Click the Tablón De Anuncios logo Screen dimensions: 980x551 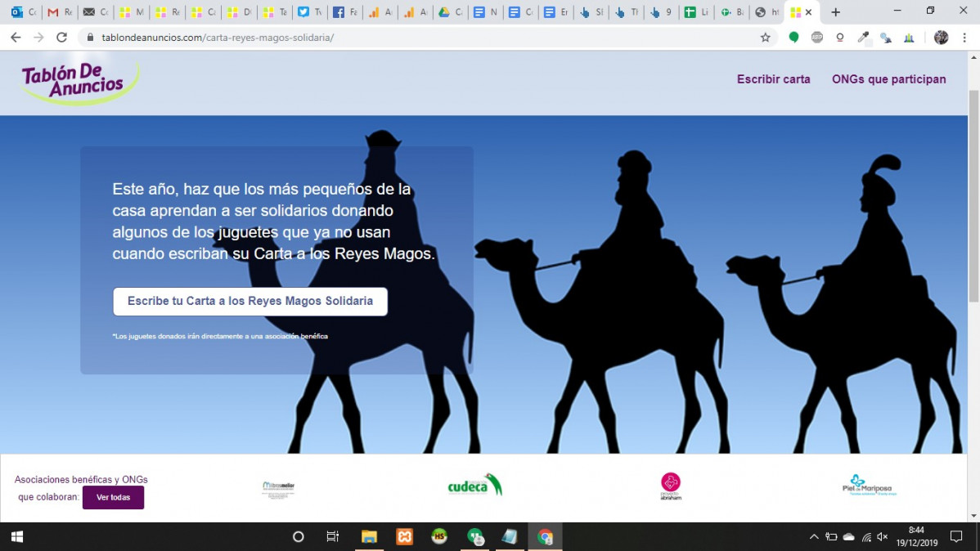tap(80, 83)
